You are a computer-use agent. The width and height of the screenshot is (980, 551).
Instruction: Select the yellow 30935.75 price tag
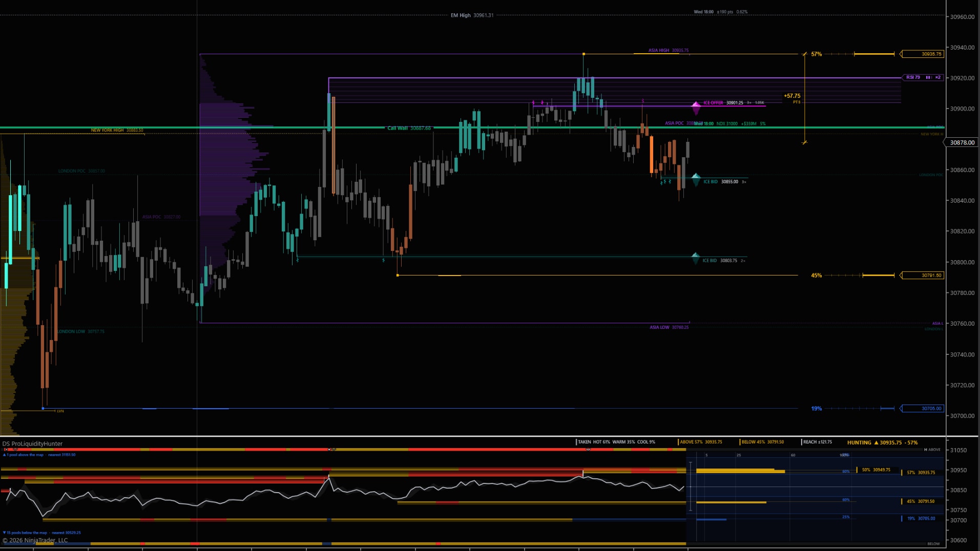click(x=922, y=54)
